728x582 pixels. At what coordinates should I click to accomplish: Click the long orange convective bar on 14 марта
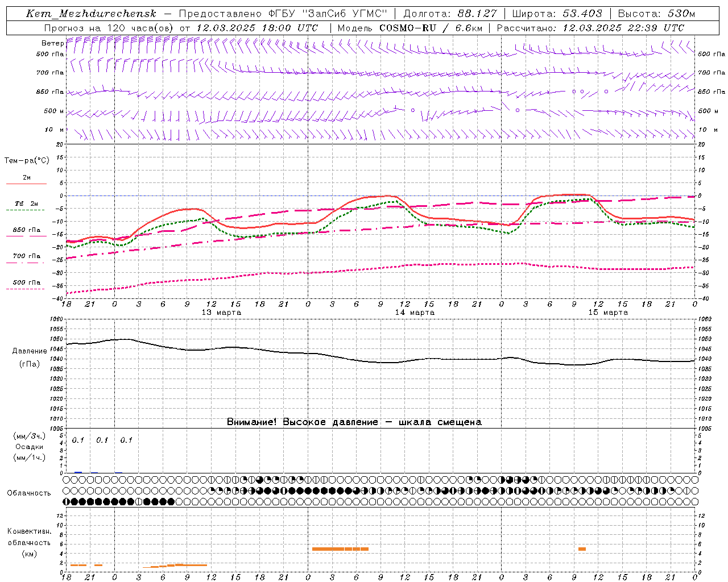click(x=340, y=549)
